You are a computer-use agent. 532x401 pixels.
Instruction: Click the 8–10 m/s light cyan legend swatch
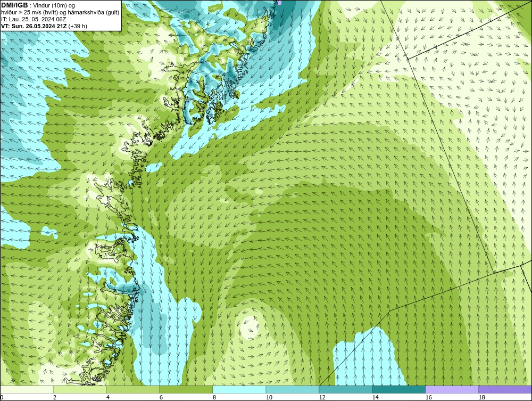click(239, 389)
